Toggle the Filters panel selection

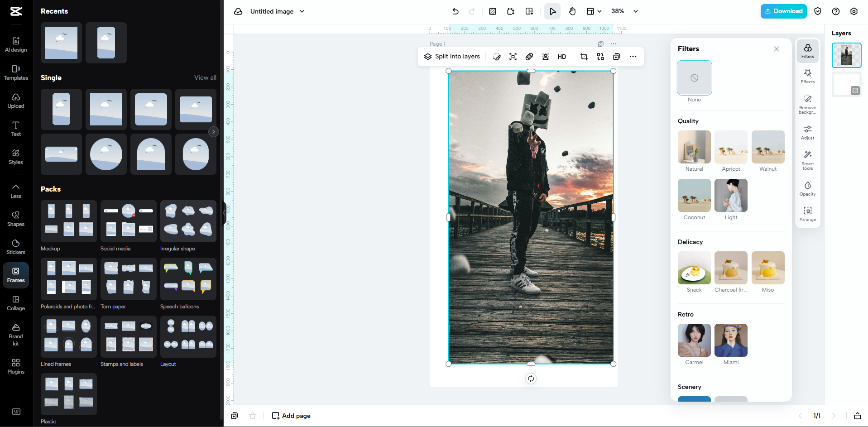(x=807, y=51)
